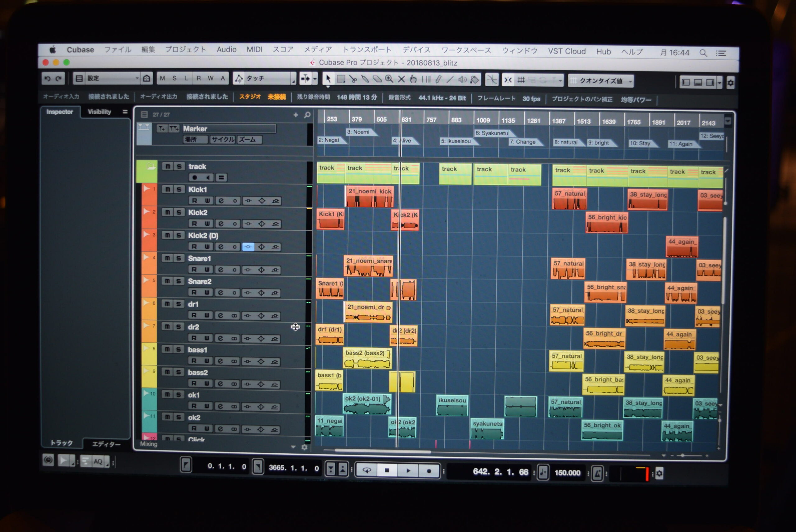Select the Split scissors tool
Viewport: 796px width, 532px height.
353,79
